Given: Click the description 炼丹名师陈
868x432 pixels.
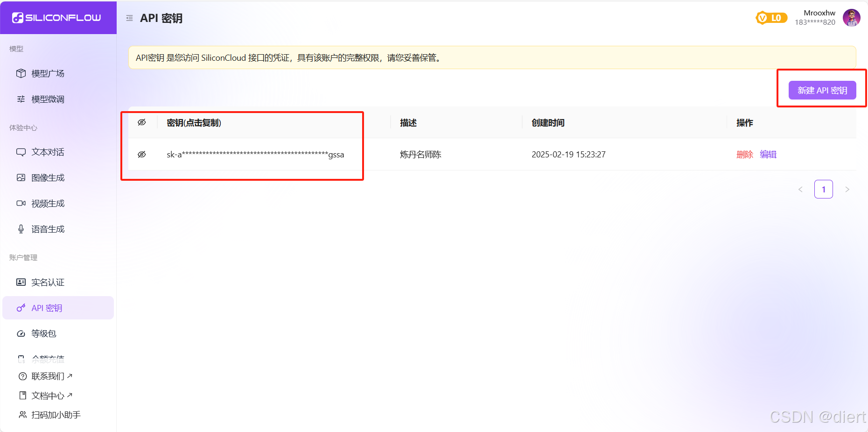Looking at the screenshot, I should 420,155.
